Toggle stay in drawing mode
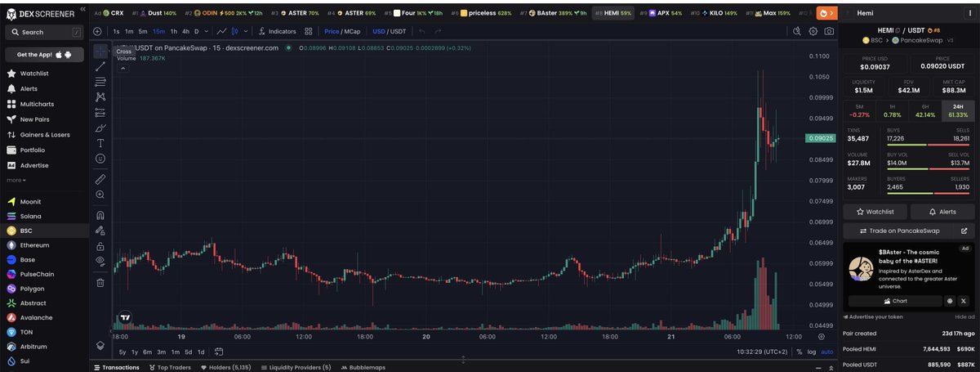 (100, 231)
